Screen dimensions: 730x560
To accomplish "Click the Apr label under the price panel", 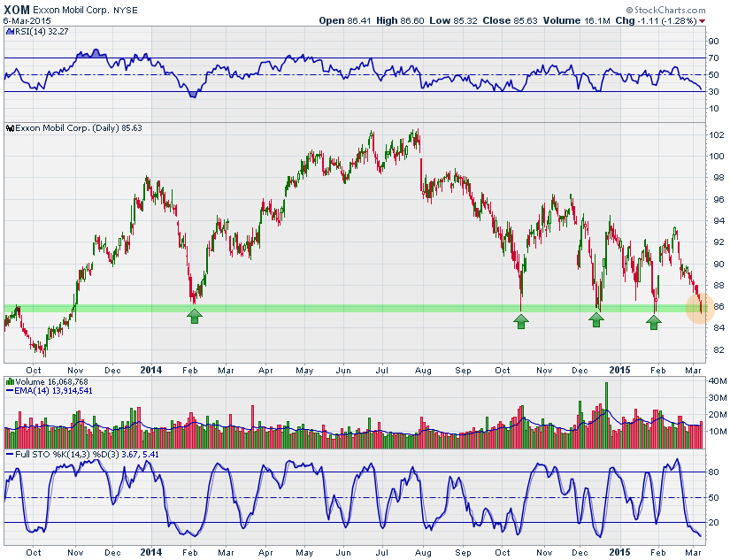I will (265, 371).
